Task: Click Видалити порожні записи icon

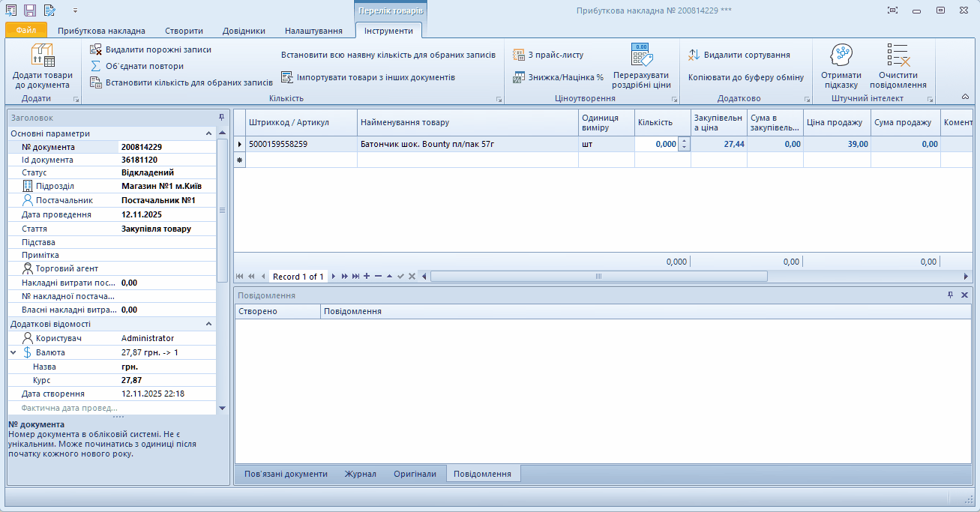Action: tap(96, 49)
